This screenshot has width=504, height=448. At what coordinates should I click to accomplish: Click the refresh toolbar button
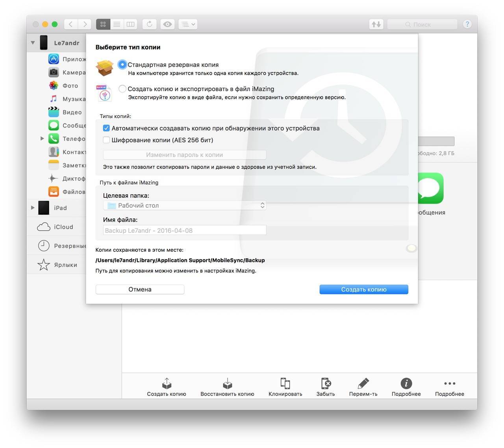150,24
